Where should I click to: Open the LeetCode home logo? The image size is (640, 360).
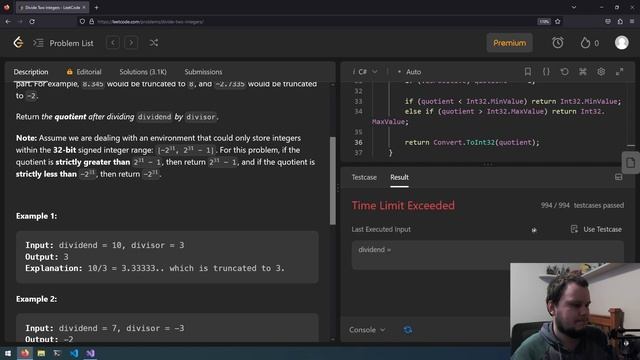(18, 42)
